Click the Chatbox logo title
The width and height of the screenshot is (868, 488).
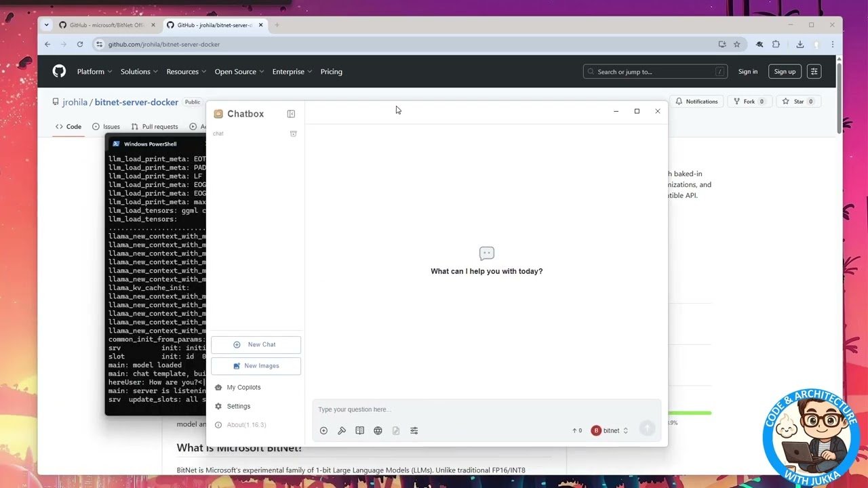239,114
